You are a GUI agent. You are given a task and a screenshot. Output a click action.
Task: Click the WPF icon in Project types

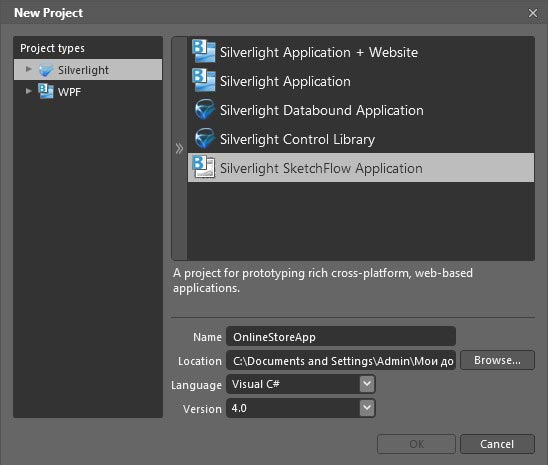[x=46, y=91]
